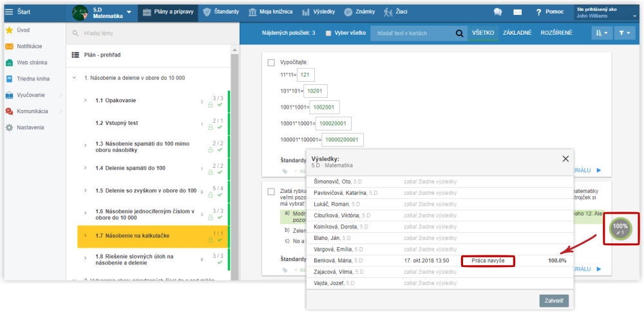644x312 pixels.
Task: Click inside the Hľadaj témy search field
Action: click(x=152, y=33)
